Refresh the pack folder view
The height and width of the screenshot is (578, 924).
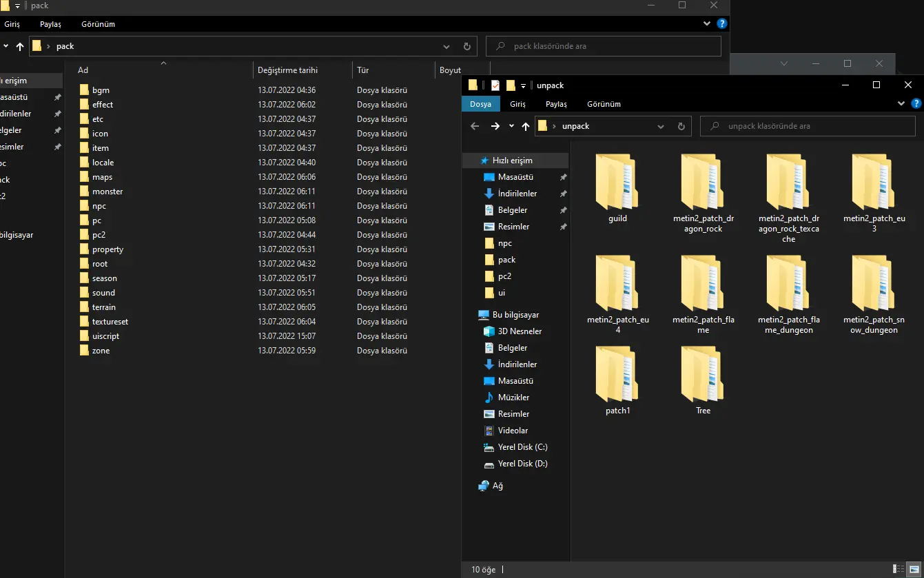[466, 47]
